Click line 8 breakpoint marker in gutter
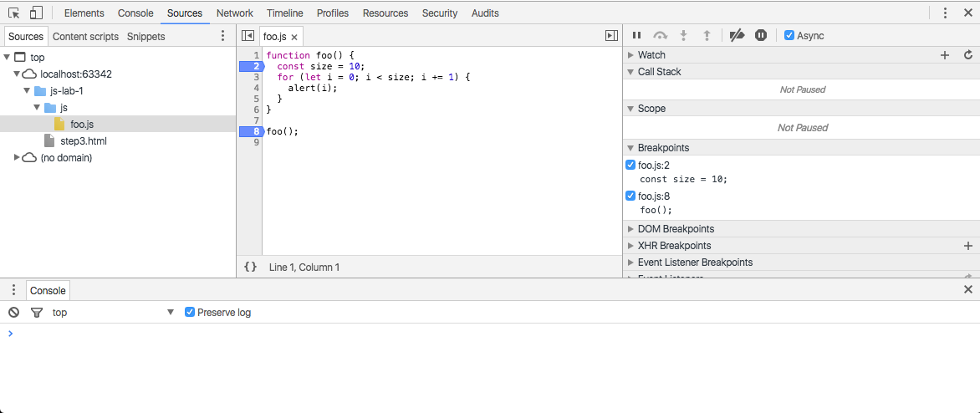Image resolution: width=980 pixels, height=413 pixels. [x=251, y=131]
